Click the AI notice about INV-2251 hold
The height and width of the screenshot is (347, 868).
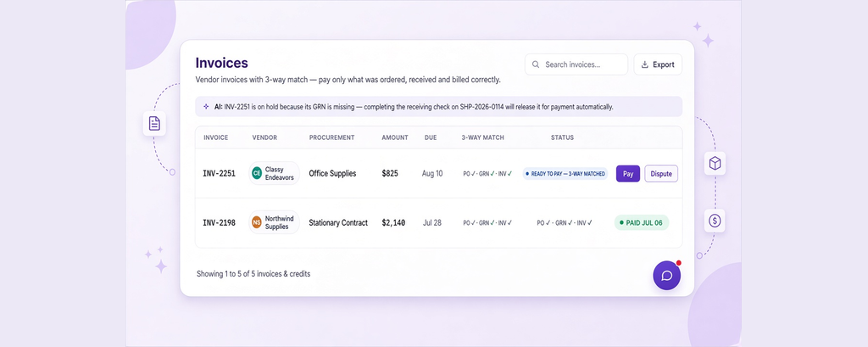point(438,106)
